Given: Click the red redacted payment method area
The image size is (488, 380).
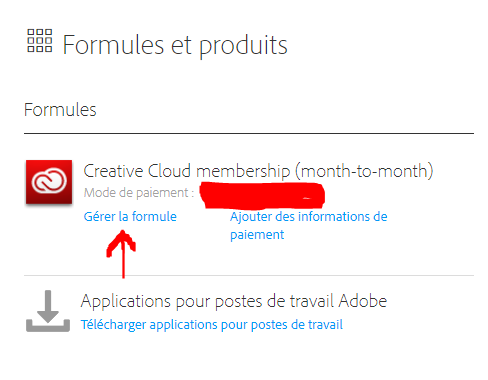Looking at the screenshot, I should click(262, 195).
